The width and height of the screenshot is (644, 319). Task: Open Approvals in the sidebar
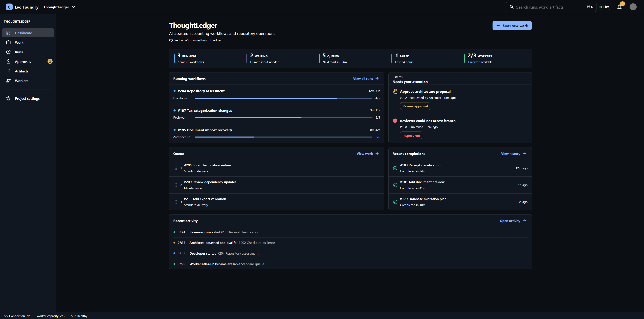(28, 61)
